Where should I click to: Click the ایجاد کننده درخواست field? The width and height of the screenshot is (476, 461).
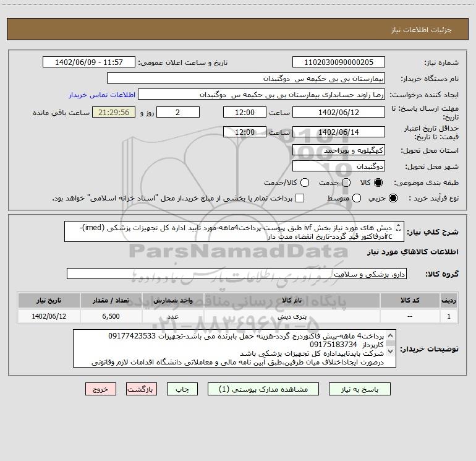261,95
